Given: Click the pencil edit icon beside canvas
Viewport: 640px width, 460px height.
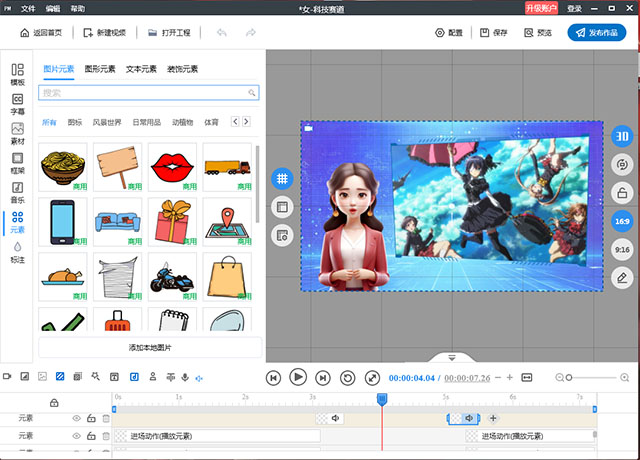Looking at the screenshot, I should click(x=621, y=277).
